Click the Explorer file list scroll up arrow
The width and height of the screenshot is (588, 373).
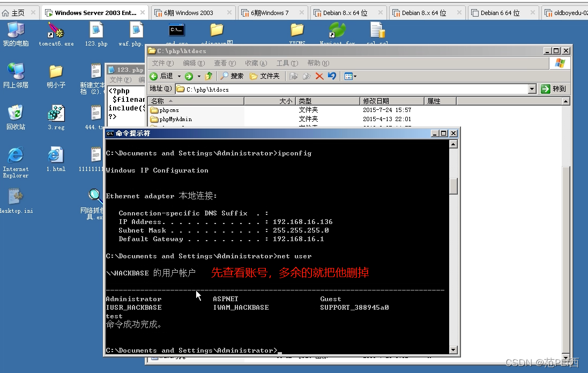click(566, 101)
